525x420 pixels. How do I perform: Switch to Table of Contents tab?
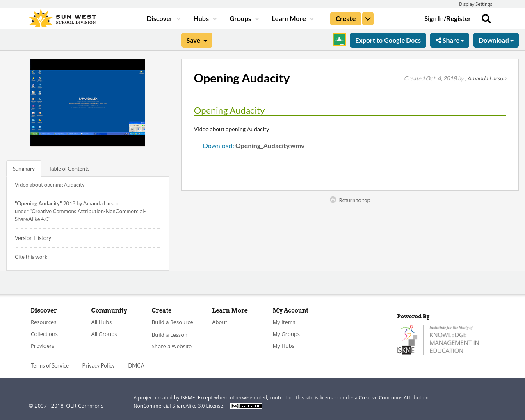tap(69, 169)
